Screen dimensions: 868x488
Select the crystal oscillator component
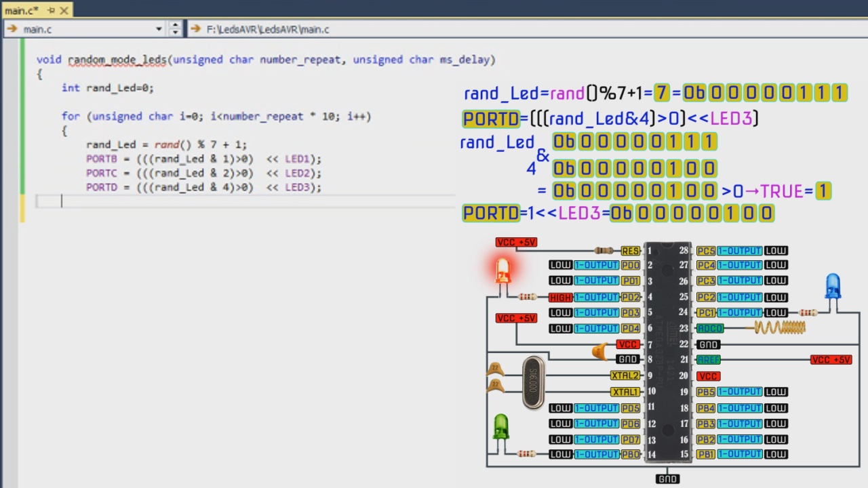click(x=533, y=384)
